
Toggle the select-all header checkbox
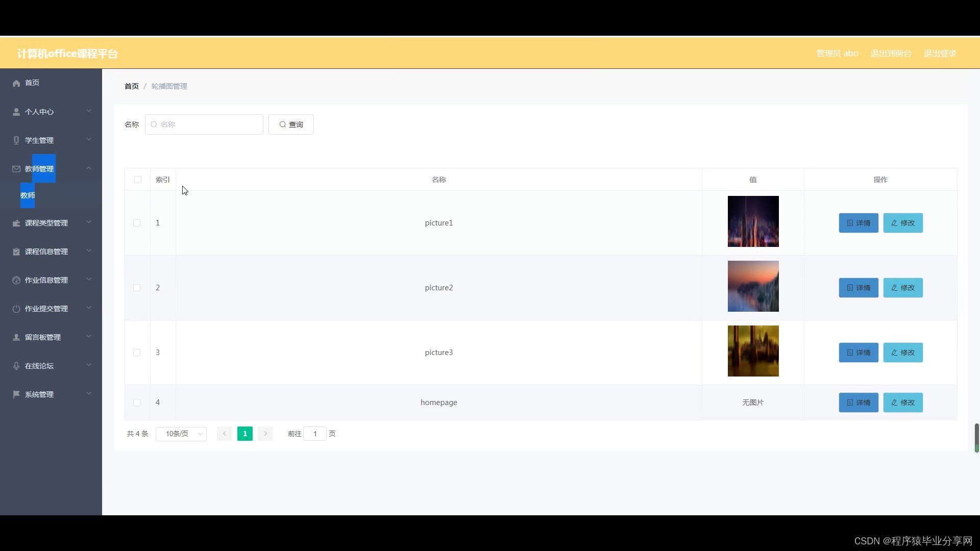[138, 180]
